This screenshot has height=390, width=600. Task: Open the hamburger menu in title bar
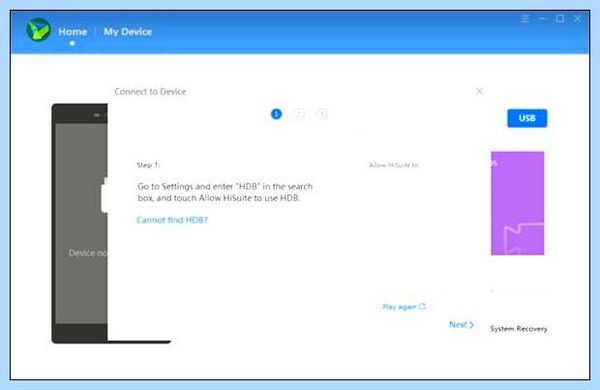(x=525, y=18)
